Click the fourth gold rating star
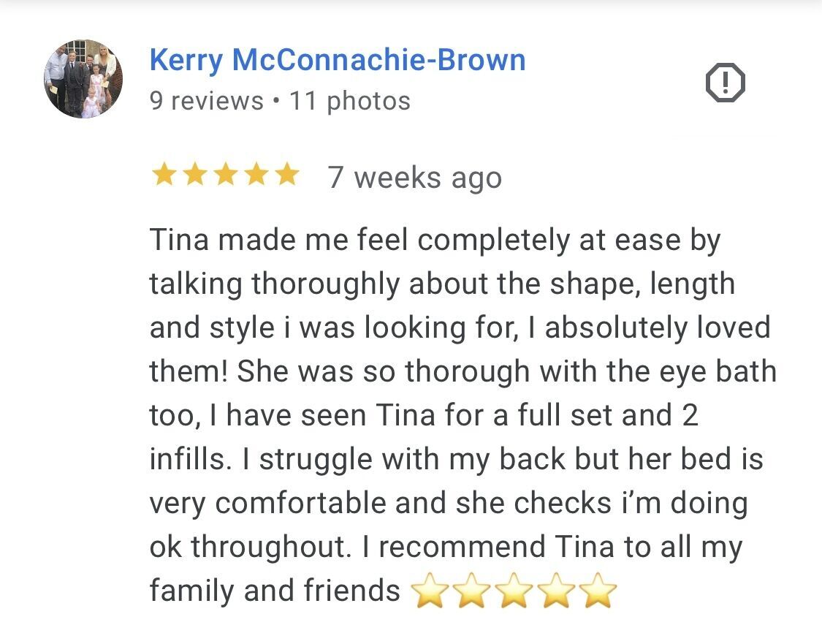Image resolution: width=822 pixels, height=644 pixels. [256, 175]
